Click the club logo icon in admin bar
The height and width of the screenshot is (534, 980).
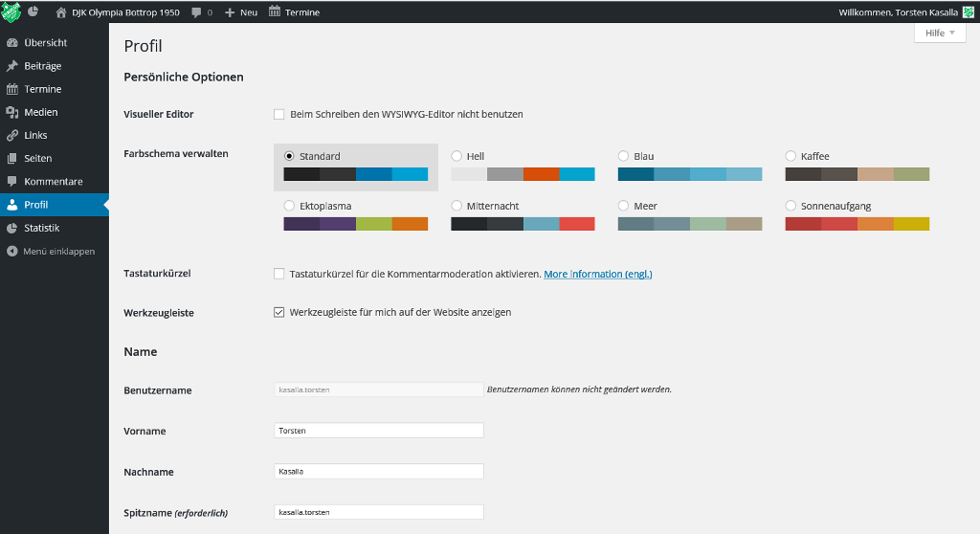11,11
